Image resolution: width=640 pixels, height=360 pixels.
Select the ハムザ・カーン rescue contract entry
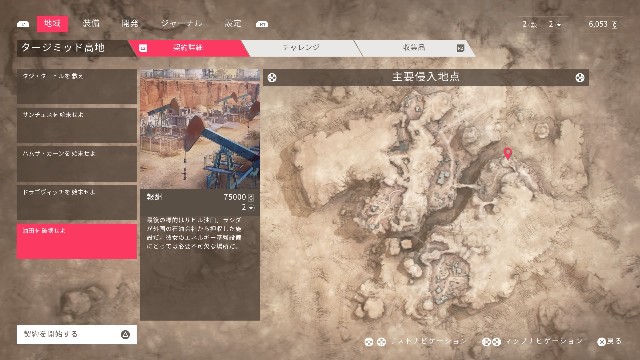[x=77, y=164]
